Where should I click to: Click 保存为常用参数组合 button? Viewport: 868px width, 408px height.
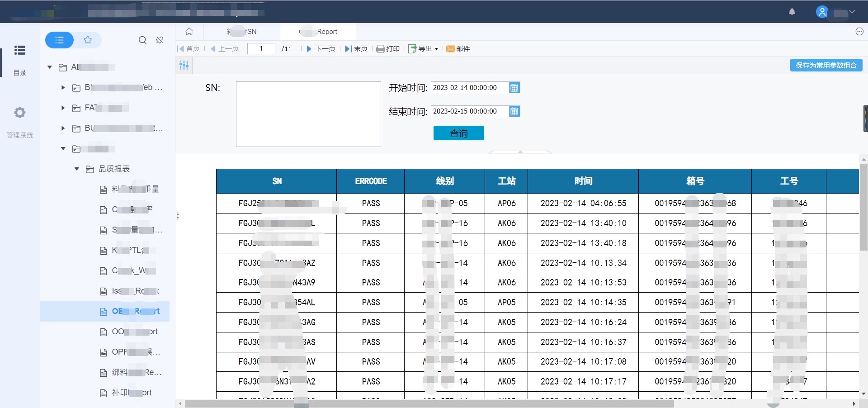tap(826, 65)
